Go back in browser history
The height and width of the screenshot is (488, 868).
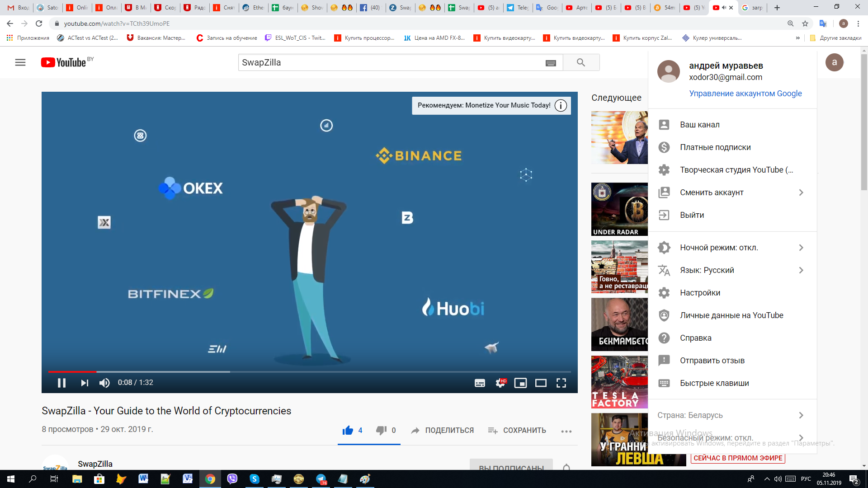tap(10, 23)
